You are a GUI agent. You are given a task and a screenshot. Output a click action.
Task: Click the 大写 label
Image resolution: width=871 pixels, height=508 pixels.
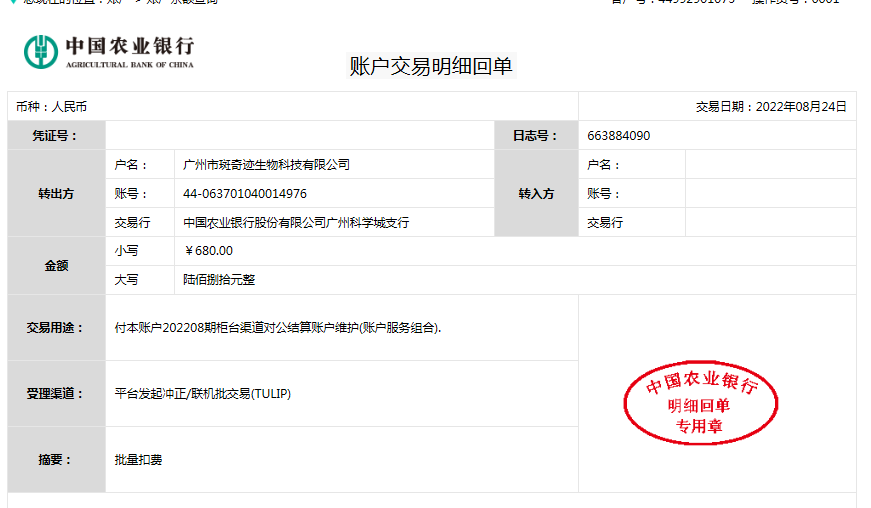pyautogui.click(x=126, y=280)
